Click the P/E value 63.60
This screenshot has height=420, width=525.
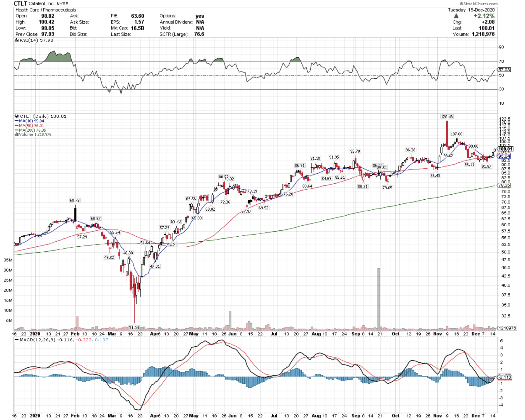coord(137,16)
